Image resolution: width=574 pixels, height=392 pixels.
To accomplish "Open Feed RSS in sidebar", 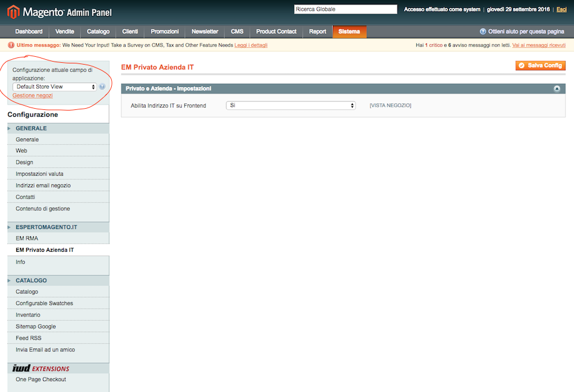I will tap(58, 338).
